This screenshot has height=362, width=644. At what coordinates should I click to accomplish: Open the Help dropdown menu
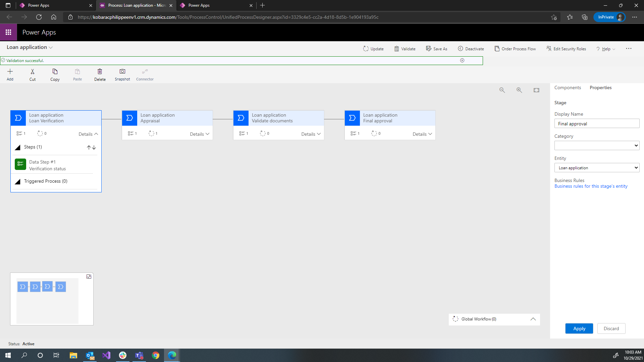coord(606,49)
